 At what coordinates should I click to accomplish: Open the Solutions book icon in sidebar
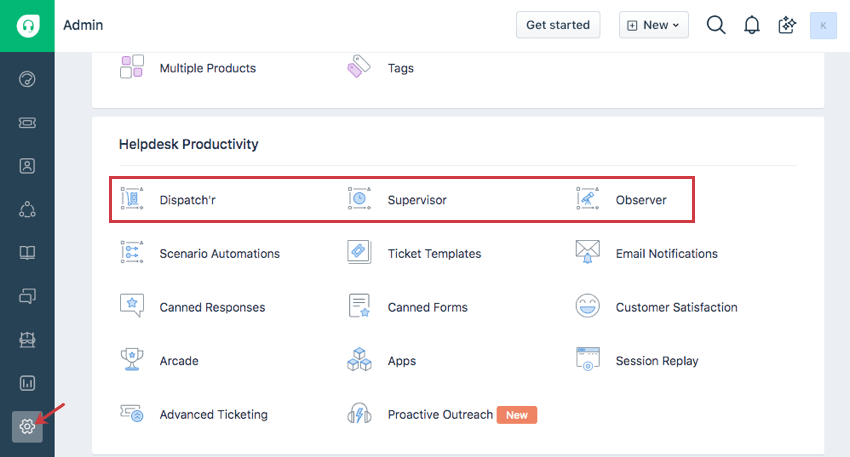[27, 253]
